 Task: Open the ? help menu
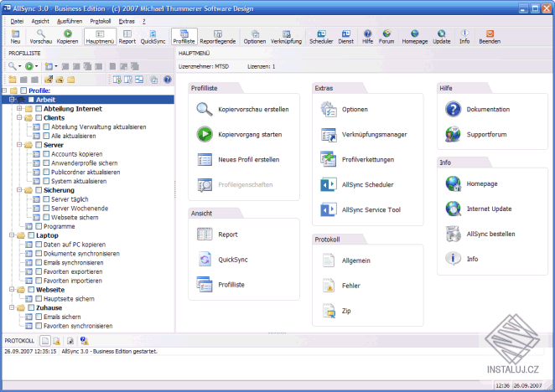pos(144,21)
